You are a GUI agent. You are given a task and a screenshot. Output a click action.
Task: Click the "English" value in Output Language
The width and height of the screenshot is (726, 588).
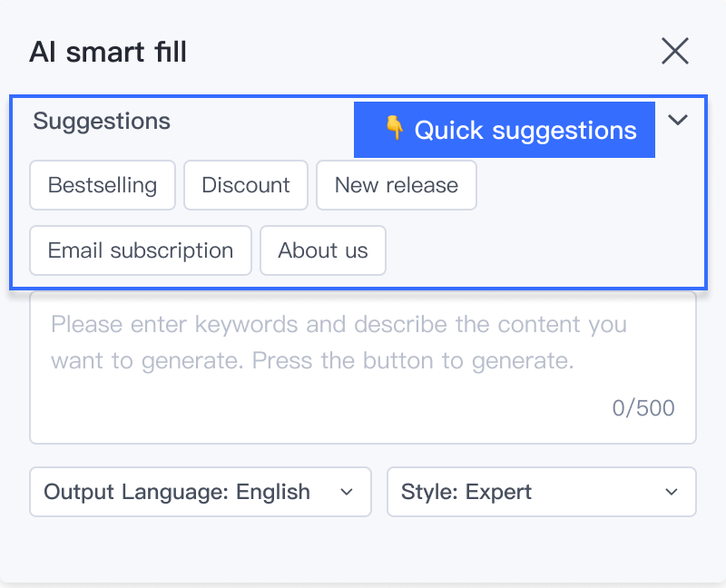pyautogui.click(x=273, y=492)
